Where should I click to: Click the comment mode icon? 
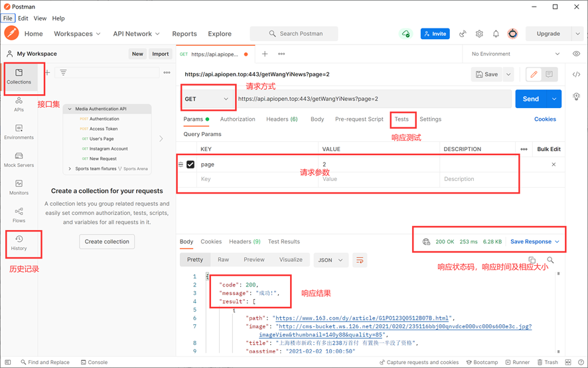[x=549, y=74]
